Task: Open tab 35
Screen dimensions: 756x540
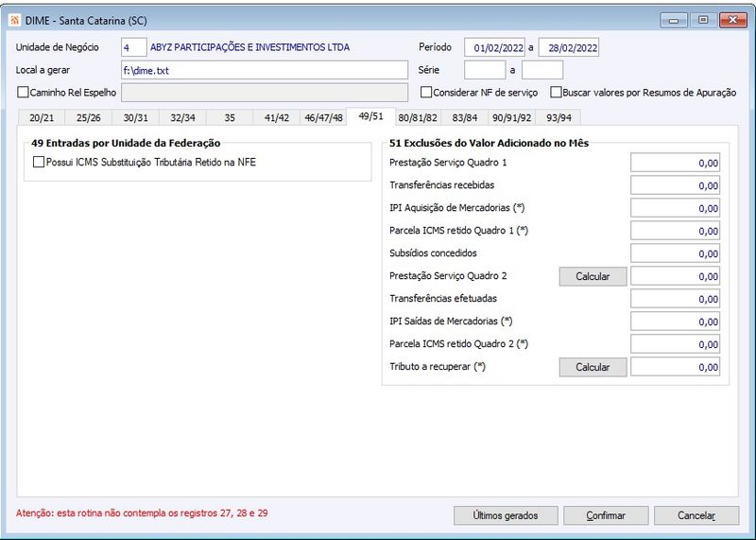Action: click(x=230, y=118)
